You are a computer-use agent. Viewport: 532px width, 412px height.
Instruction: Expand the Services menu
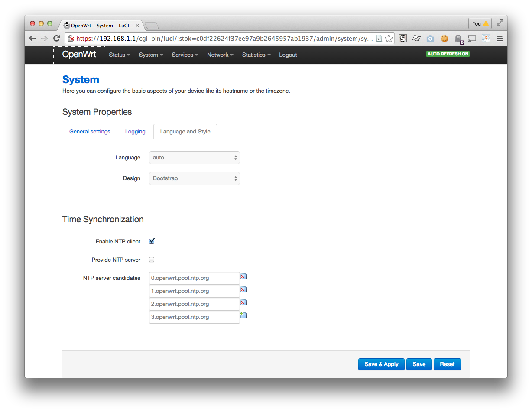185,55
